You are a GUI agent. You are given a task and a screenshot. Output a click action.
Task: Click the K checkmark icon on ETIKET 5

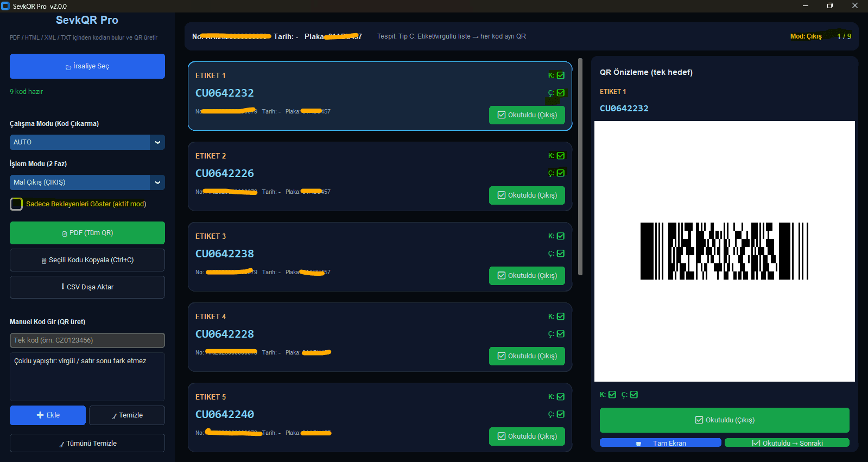tap(561, 397)
